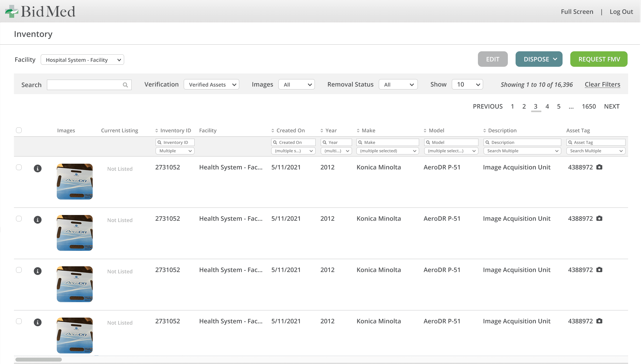This screenshot has width=641, height=364.
Task: Expand the DISPOSE dropdown button
Action: [539, 59]
